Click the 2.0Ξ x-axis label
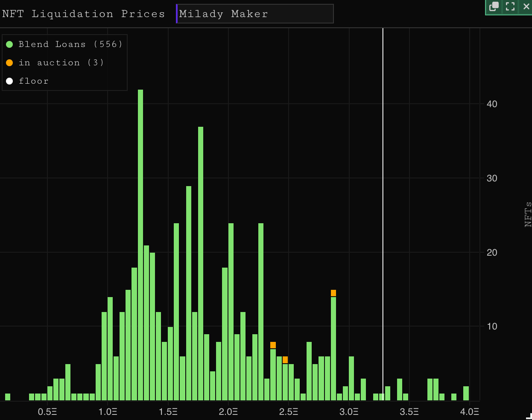 228,411
